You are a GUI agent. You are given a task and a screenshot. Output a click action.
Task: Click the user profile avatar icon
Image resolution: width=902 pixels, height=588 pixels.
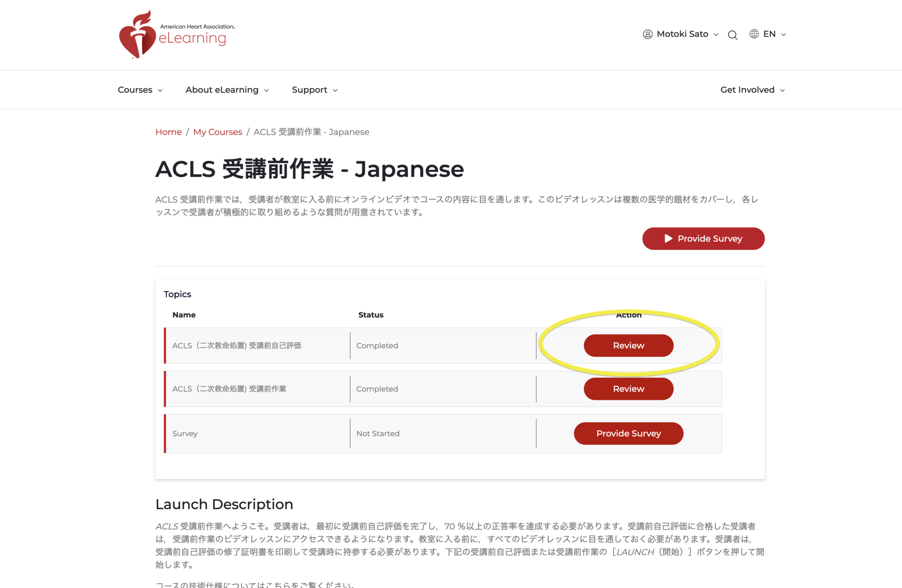647,34
